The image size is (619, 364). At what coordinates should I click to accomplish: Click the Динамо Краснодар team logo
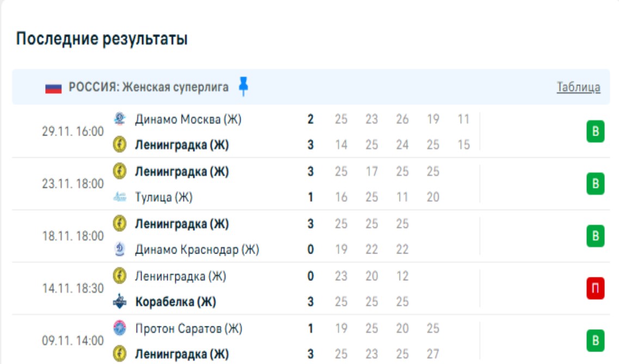(x=119, y=250)
